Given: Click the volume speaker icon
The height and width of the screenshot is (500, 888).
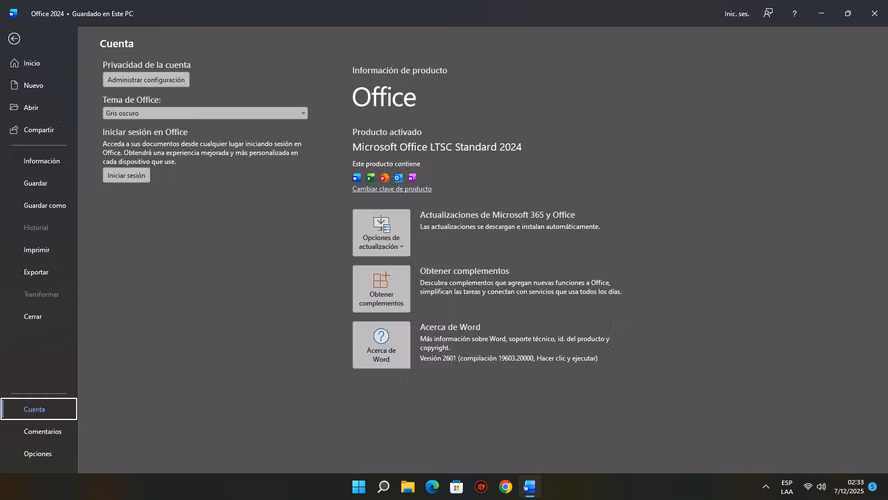Looking at the screenshot, I should pos(821,487).
